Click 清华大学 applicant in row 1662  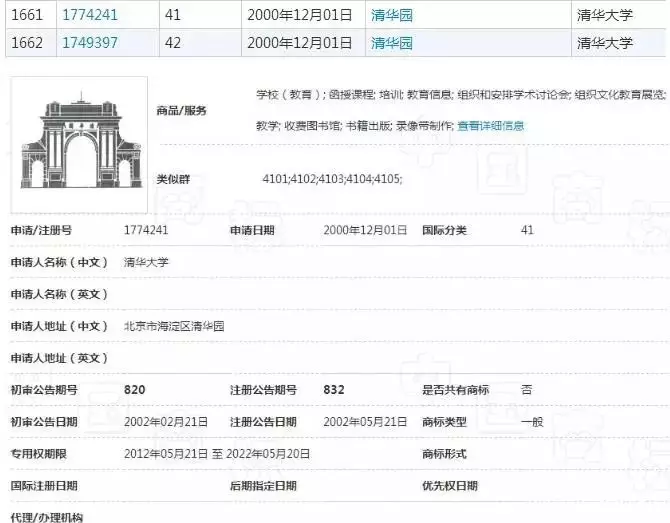[x=605, y=43]
